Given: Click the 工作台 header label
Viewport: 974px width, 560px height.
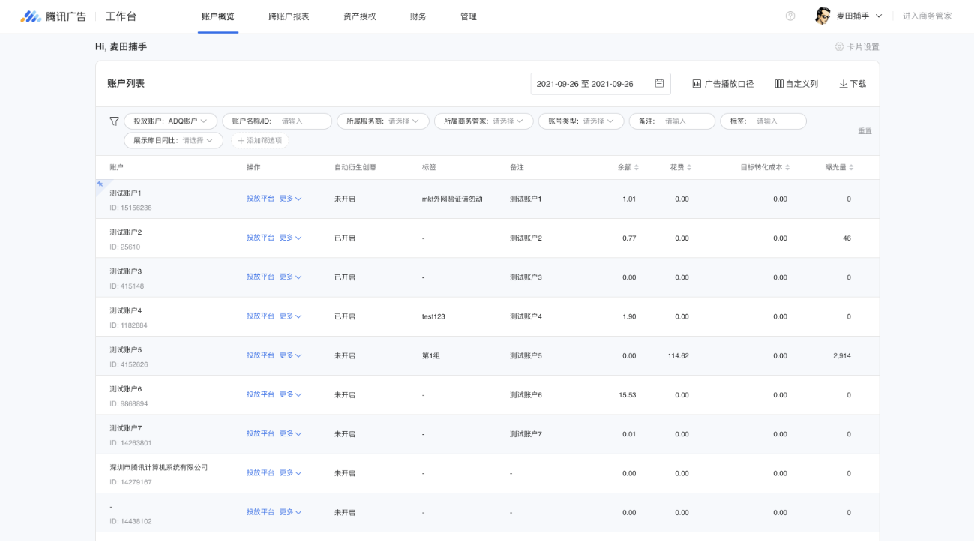Looking at the screenshot, I should tap(121, 16).
